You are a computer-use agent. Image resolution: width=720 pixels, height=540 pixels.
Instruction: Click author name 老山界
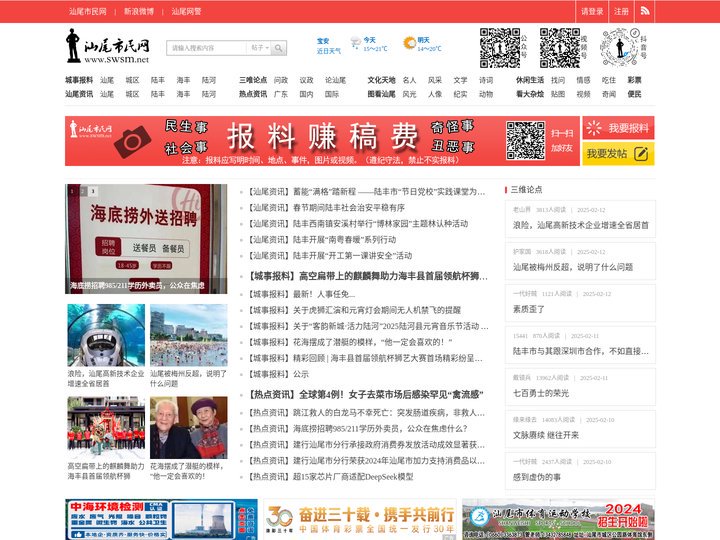pyautogui.click(x=522, y=210)
